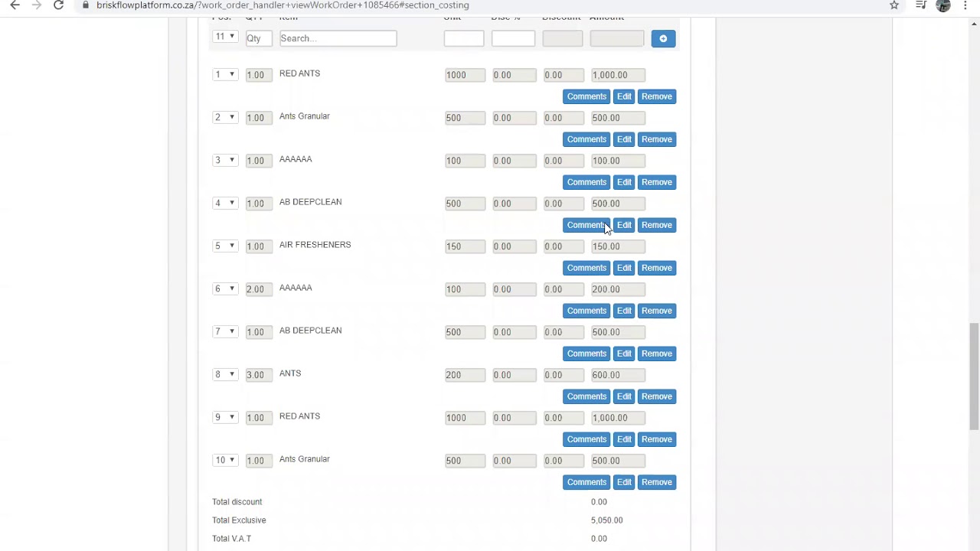Click the new item Unit price field
Screen dimensions: 980x551
(464, 38)
